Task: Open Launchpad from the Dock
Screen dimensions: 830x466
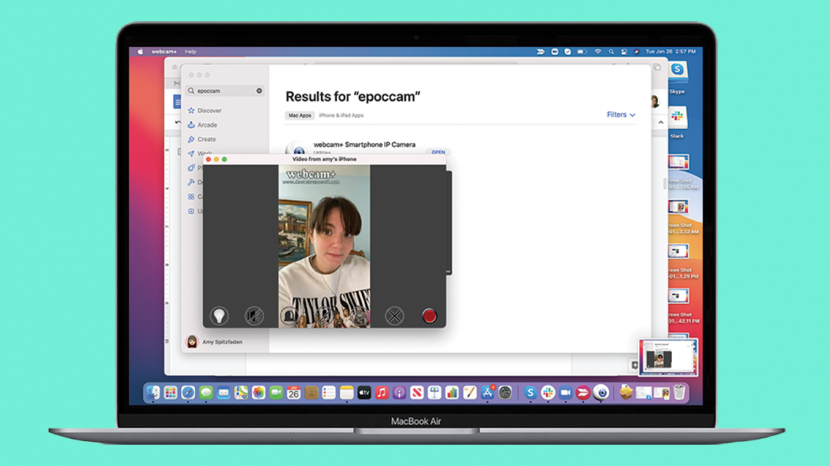Action: point(170,392)
